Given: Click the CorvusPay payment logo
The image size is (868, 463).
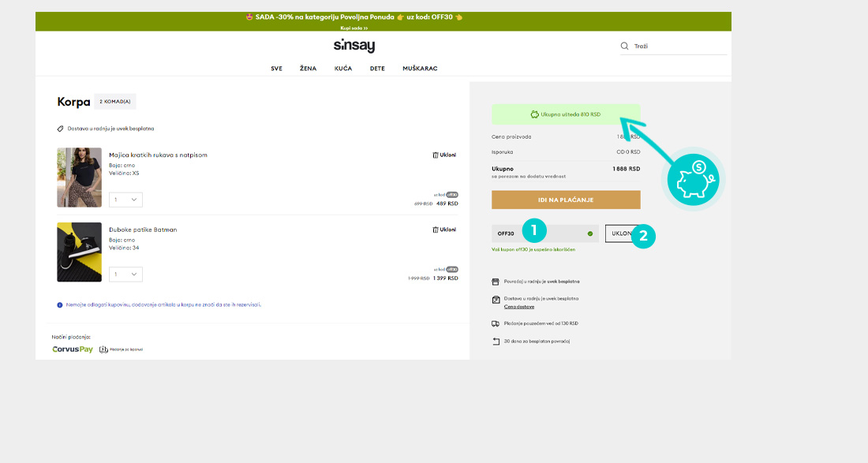Looking at the screenshot, I should 73,349.
